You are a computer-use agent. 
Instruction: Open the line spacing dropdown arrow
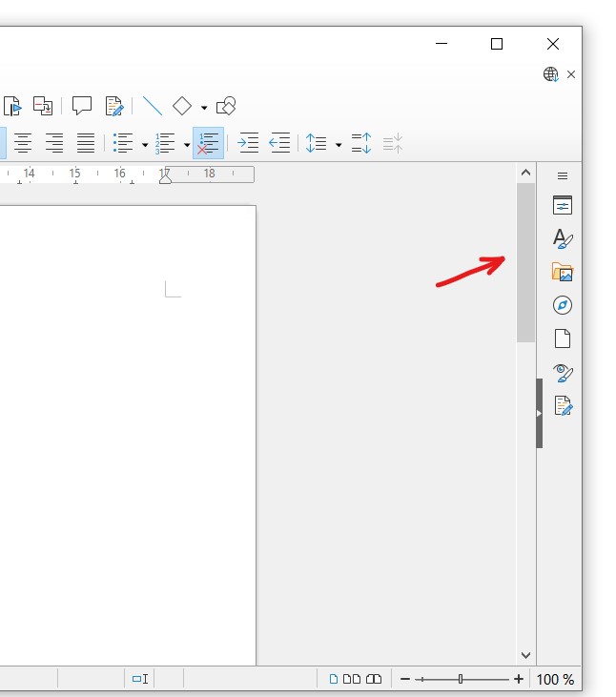tap(339, 145)
